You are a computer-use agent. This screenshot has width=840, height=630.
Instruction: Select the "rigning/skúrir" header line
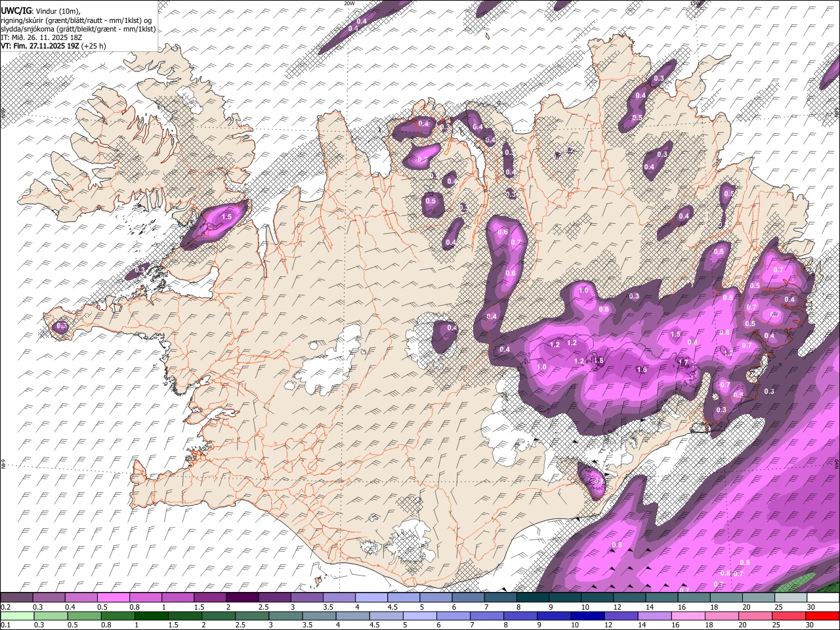pyautogui.click(x=76, y=20)
